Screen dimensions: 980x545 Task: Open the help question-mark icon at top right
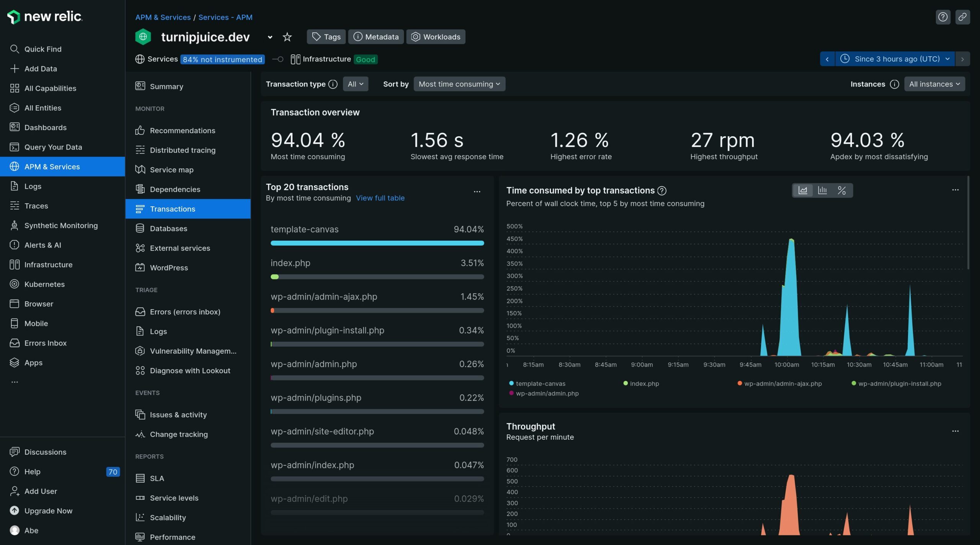[x=943, y=17]
